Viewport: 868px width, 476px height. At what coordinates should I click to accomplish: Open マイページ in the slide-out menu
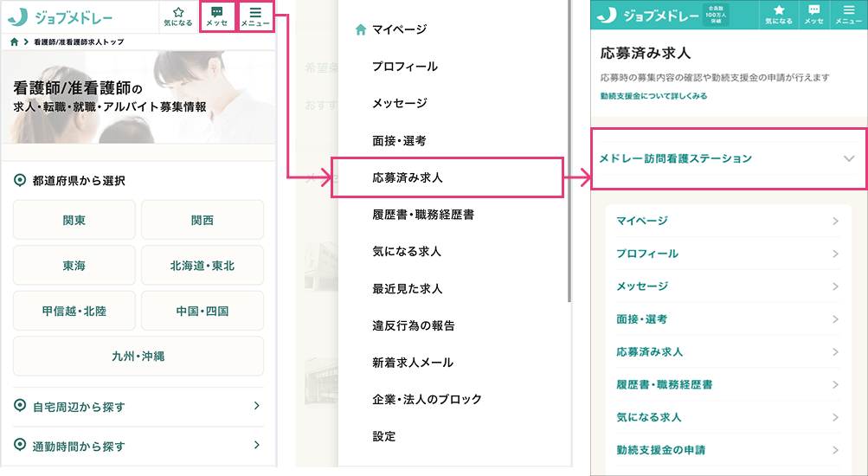pos(399,29)
